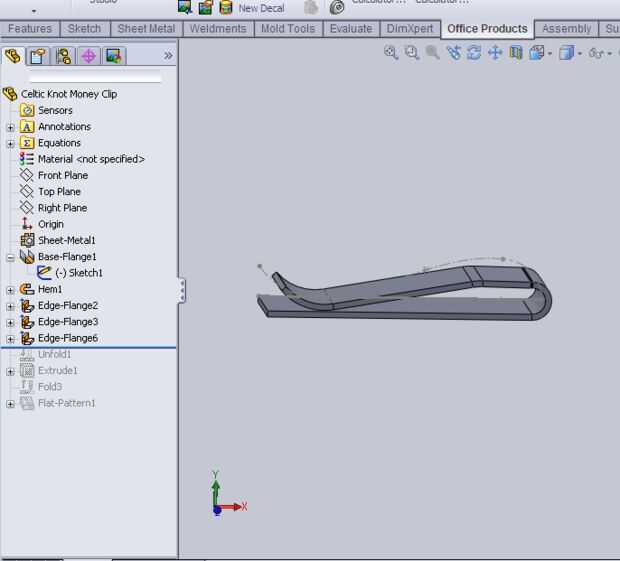This screenshot has height=561, width=620.
Task: Open the FeatureManager design tree tab
Action: pyautogui.click(x=13, y=56)
